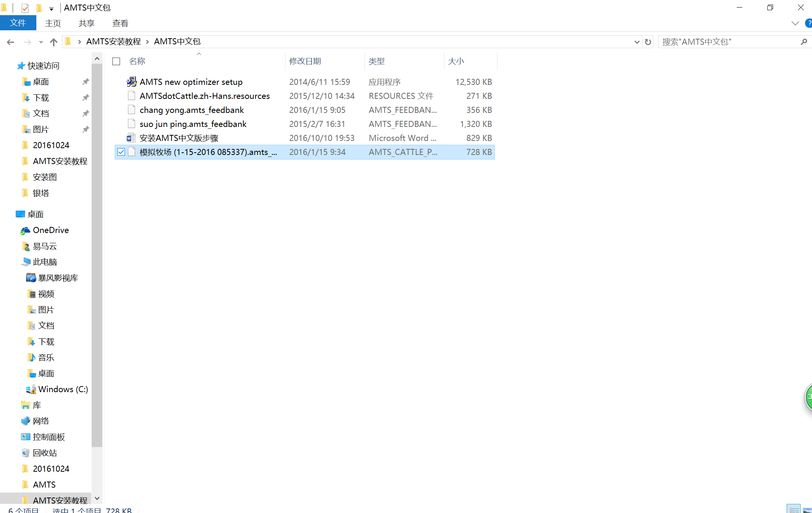Screen dimensions: 812x513
Task: Click the search AMTS中文包 input field
Action: click(x=729, y=42)
